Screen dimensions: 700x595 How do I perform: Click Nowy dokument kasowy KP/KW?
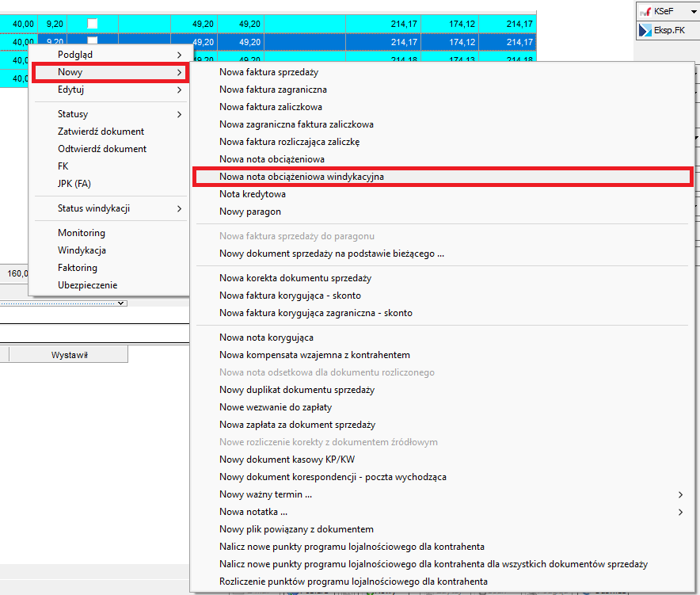pos(287,460)
